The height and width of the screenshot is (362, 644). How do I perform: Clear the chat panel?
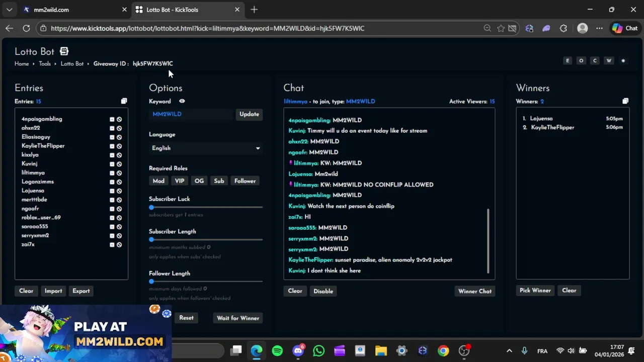click(295, 291)
